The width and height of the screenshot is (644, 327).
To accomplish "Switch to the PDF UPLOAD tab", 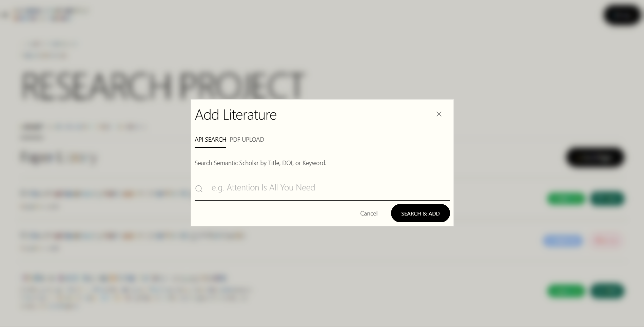I will (x=247, y=140).
